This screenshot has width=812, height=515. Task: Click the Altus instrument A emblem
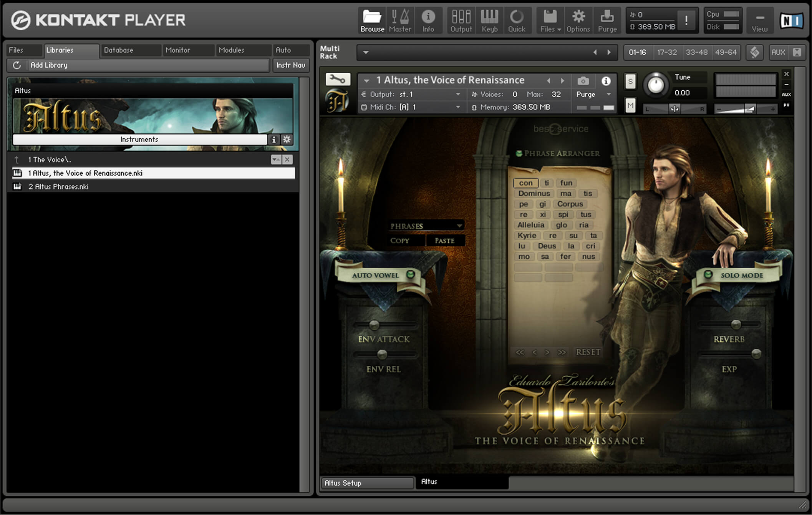337,101
